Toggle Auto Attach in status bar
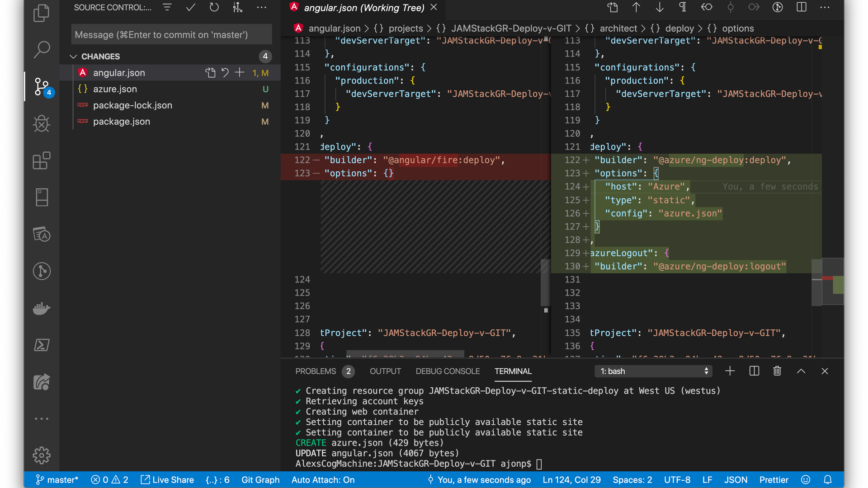This screenshot has height=488, width=868. point(323,480)
